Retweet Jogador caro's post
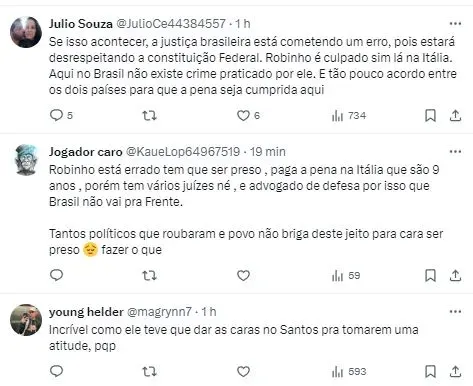 click(149, 276)
